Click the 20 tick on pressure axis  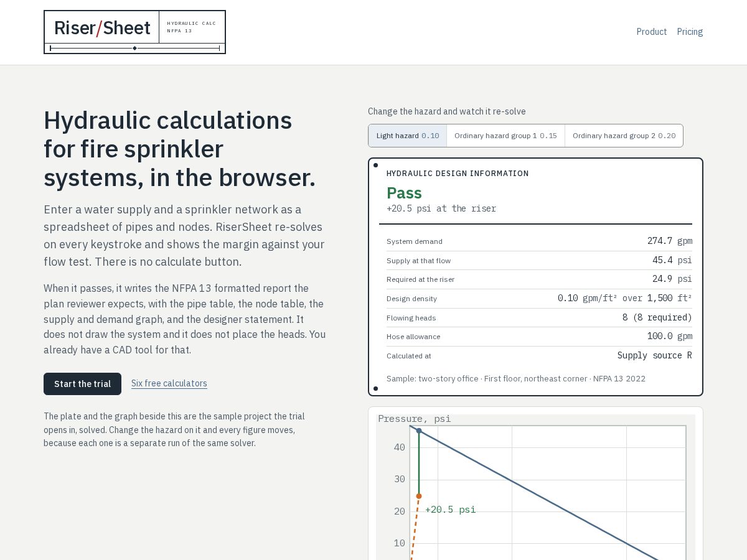click(399, 511)
